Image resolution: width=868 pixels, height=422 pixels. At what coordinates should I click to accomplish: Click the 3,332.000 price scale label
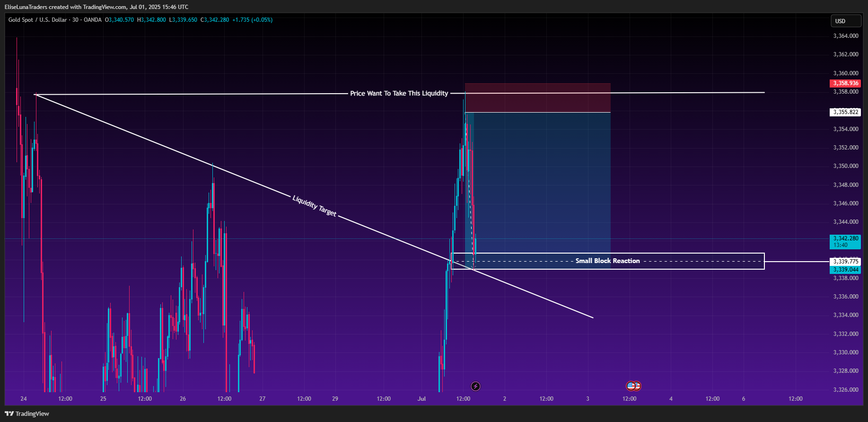point(845,334)
